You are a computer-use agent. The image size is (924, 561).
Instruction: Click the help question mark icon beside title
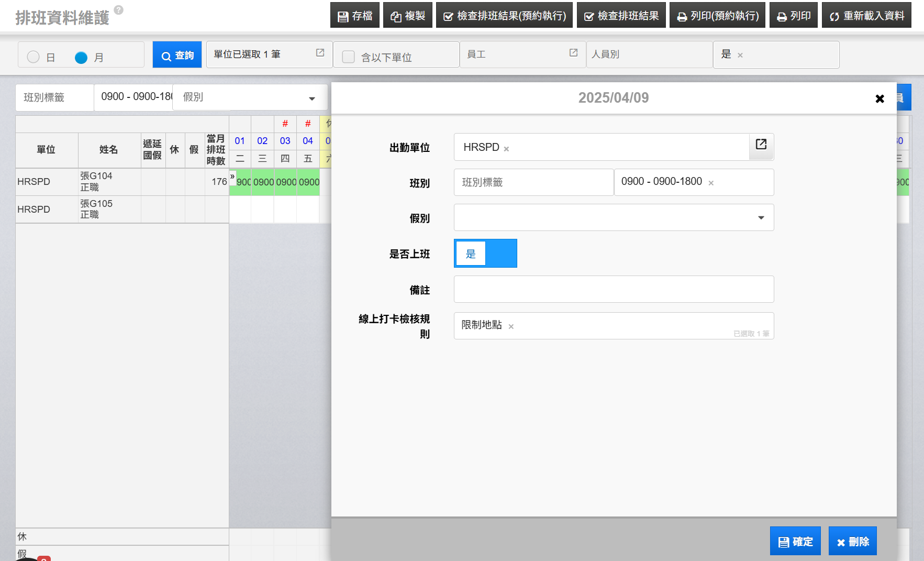click(x=119, y=10)
